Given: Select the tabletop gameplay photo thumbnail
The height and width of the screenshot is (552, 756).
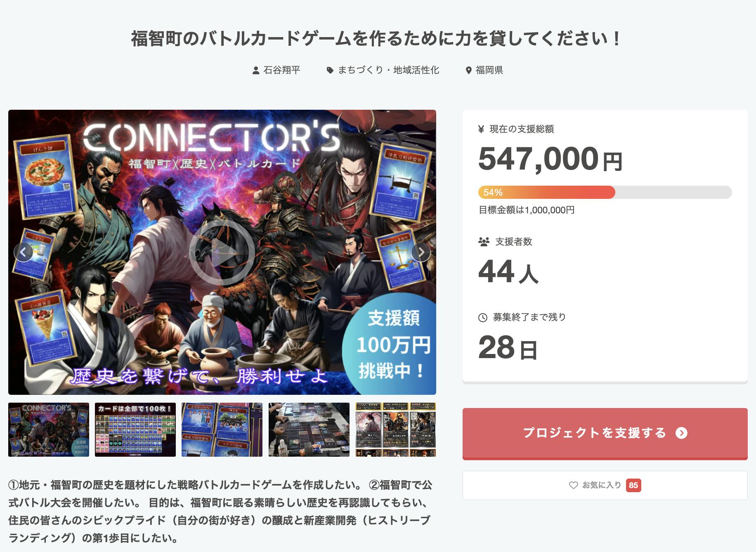Looking at the screenshot, I should point(309,429).
